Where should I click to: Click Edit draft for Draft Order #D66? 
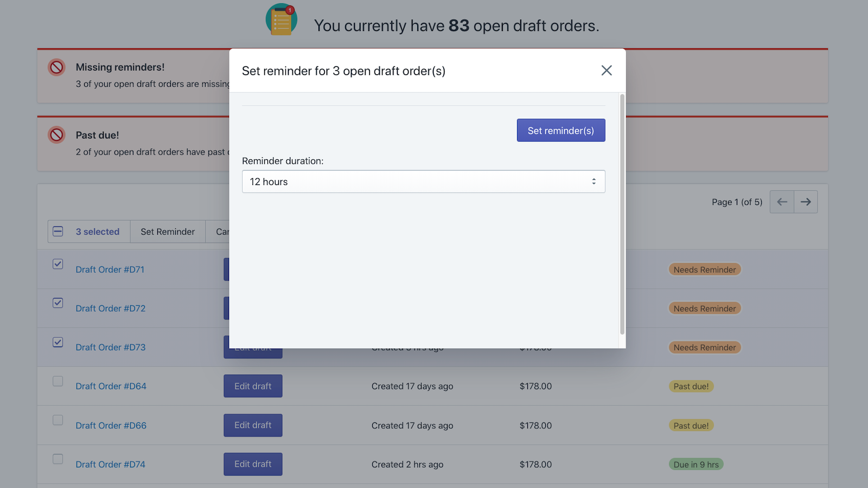[253, 425]
